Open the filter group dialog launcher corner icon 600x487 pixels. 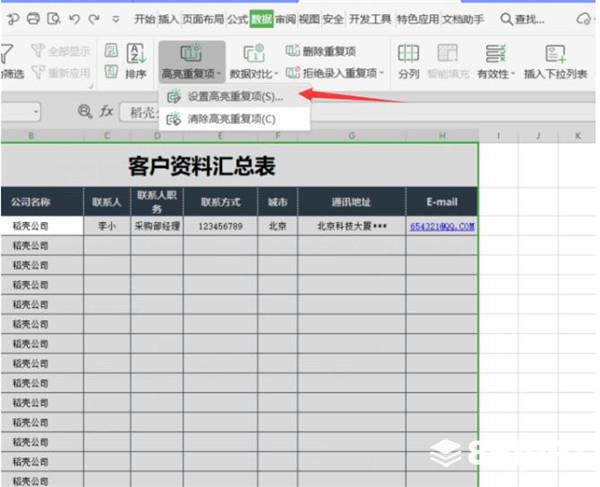tap(91, 86)
